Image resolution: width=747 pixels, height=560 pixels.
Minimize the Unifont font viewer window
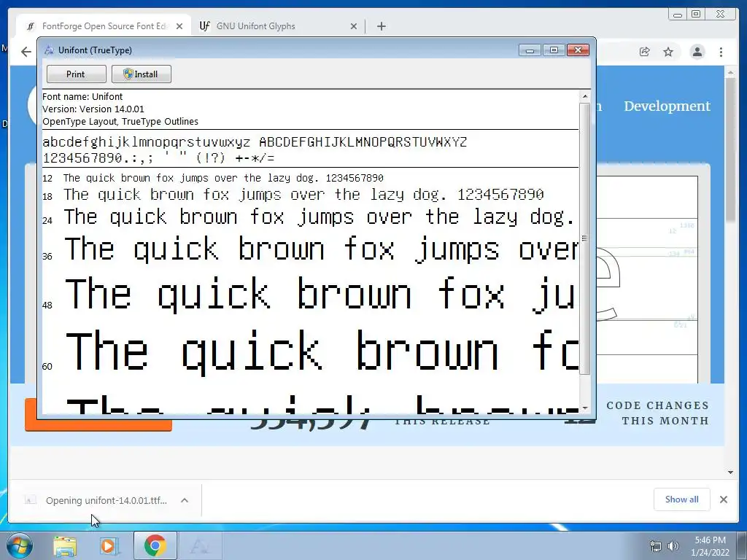click(x=530, y=50)
